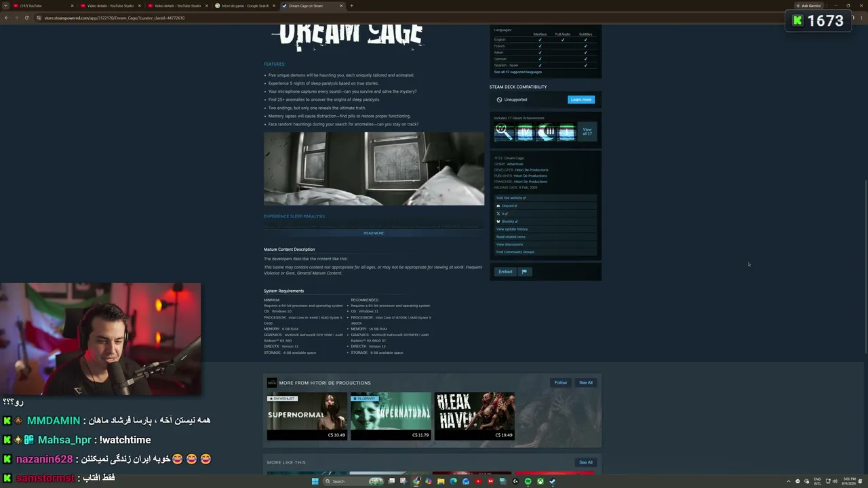Click the third Steam achievement icon

[546, 131]
